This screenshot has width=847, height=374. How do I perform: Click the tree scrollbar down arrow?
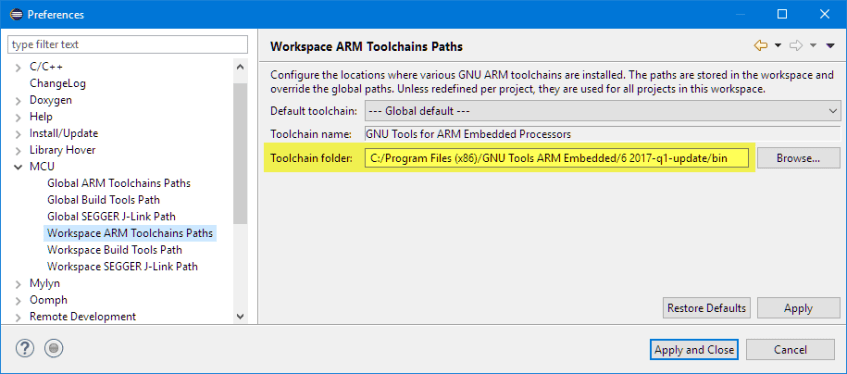click(x=240, y=316)
